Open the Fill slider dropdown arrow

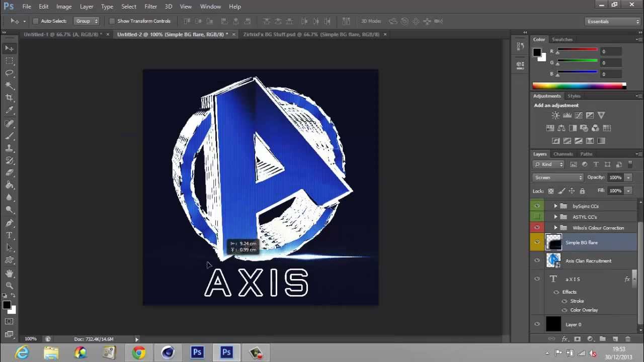tap(628, 191)
